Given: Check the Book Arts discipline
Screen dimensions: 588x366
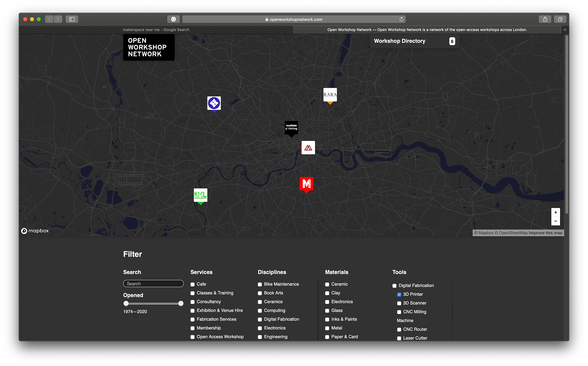Looking at the screenshot, I should (x=260, y=293).
